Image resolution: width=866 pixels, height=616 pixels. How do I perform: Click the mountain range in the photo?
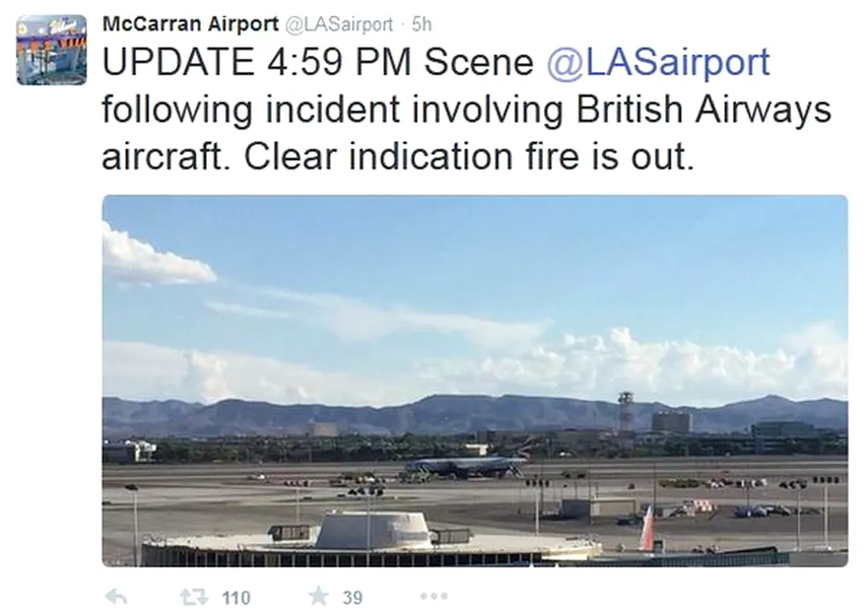pyautogui.click(x=475, y=414)
